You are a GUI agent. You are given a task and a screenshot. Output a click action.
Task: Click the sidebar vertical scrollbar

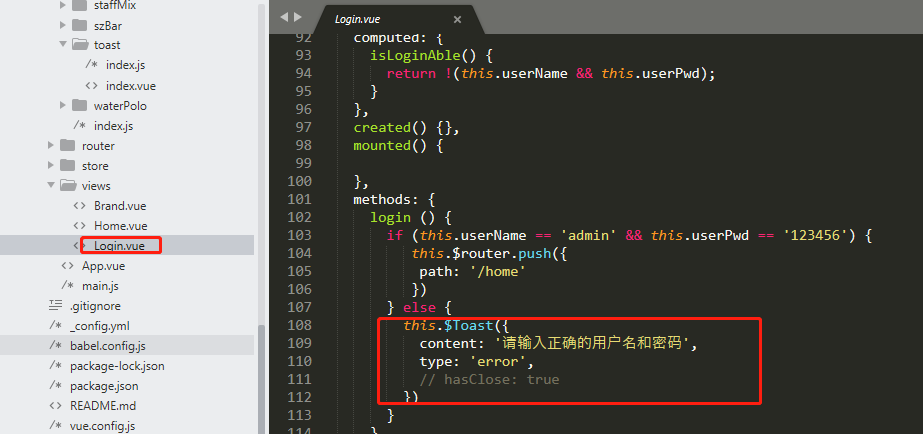tap(261, 377)
